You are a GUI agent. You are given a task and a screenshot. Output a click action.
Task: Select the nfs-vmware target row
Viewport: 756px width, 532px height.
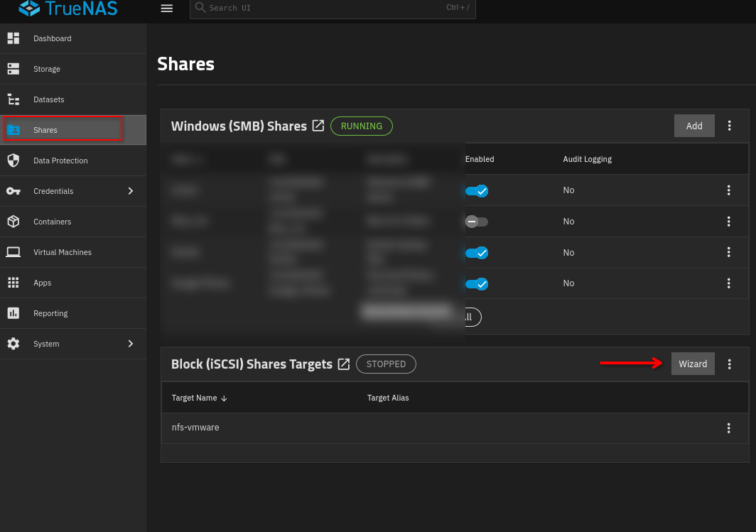[455, 428]
